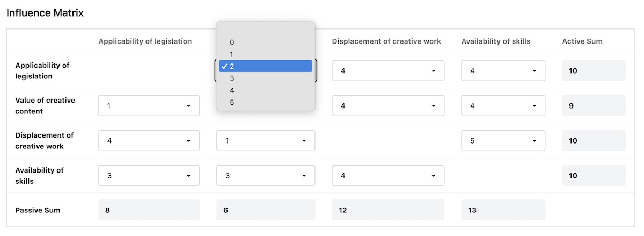This screenshot has height=236, width=644.
Task: Open Availability of skills row's Applicability dropdown
Action: pyautogui.click(x=149, y=175)
